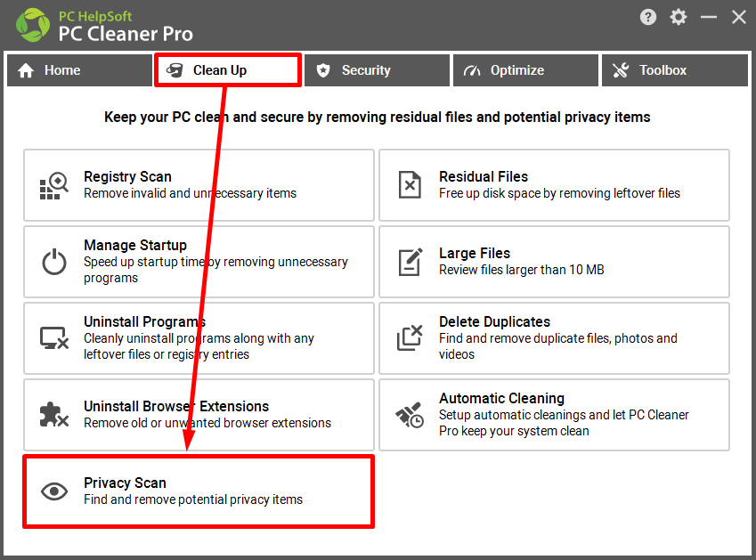Viewport: 756px width, 560px height.
Task: Click the wrench icon on Toolbox tab
Action: tap(621, 70)
